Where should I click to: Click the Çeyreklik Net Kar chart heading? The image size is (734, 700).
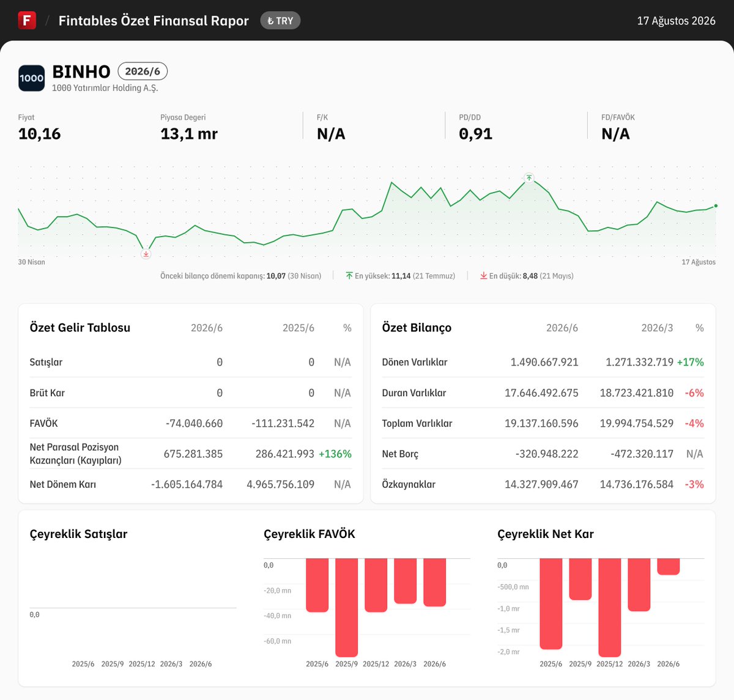click(546, 534)
